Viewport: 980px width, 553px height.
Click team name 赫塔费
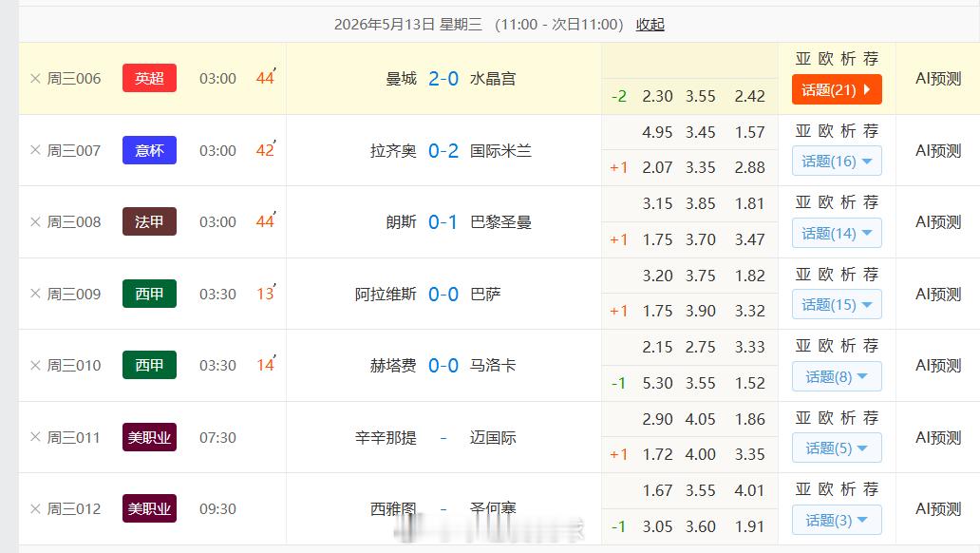[393, 365]
